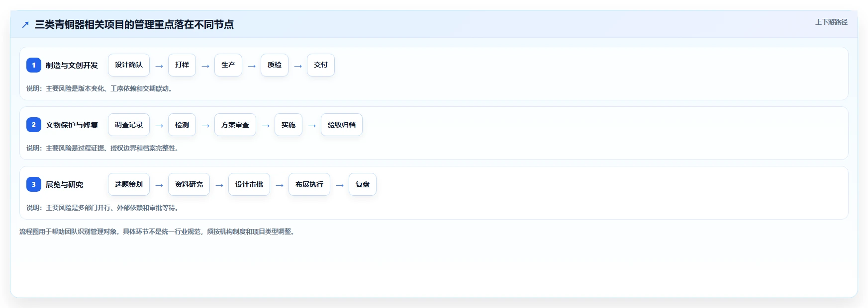Click the number 2 badge for 文物保护与修复
The width and height of the screenshot is (868, 308).
point(34,125)
